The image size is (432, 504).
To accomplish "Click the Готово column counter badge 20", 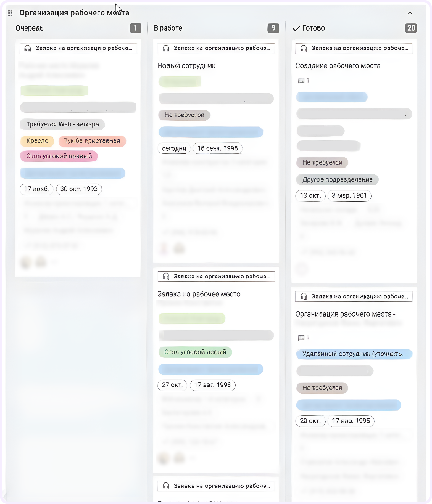I will pyautogui.click(x=411, y=28).
